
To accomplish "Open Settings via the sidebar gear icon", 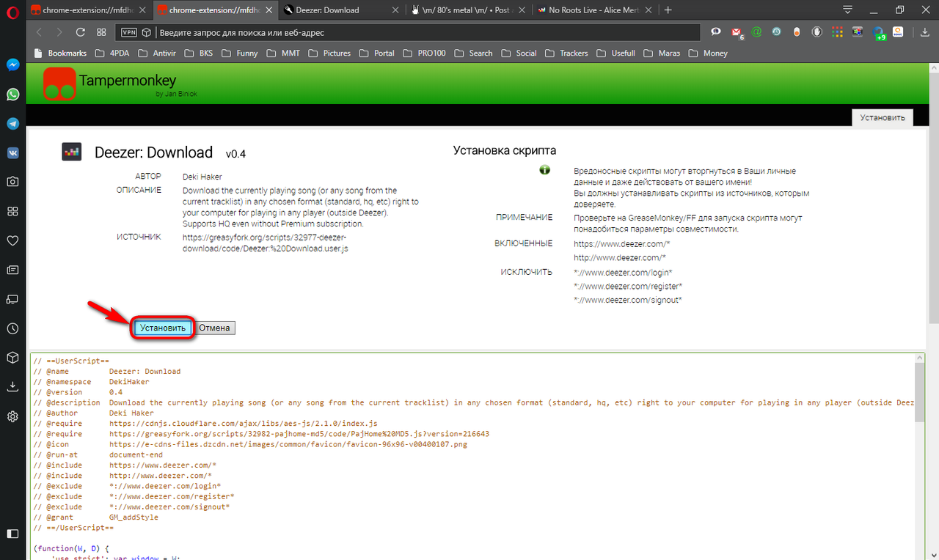I will [x=12, y=416].
